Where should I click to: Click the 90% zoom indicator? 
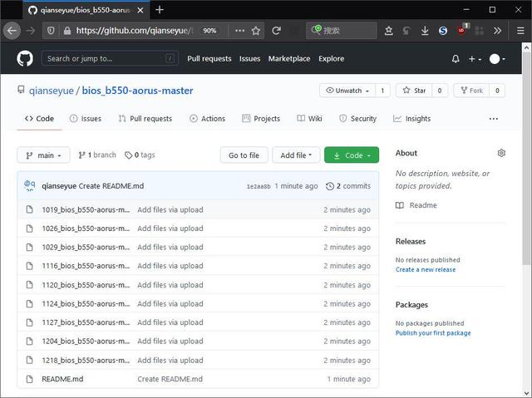coord(209,31)
